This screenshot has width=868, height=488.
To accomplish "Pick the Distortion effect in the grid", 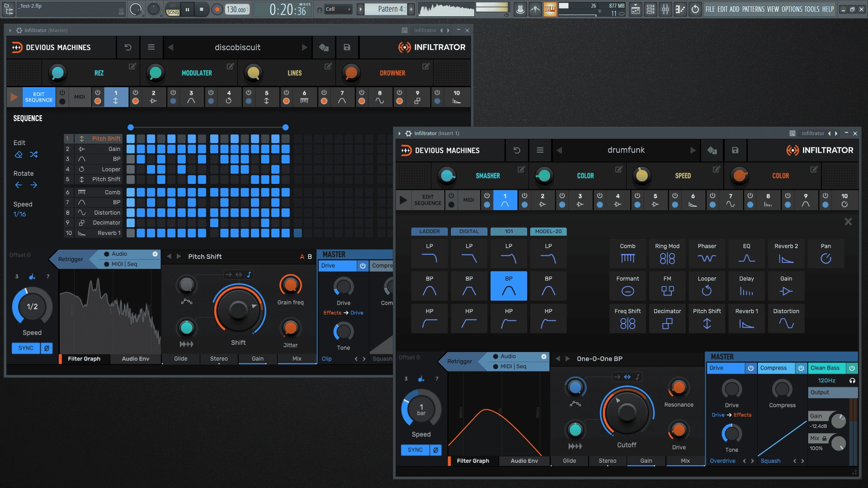I will tap(786, 319).
